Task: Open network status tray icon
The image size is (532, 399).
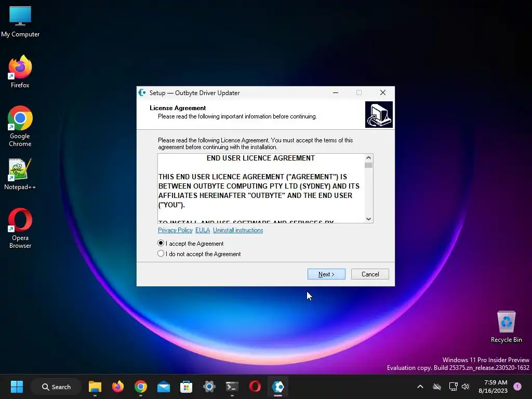Action: [453, 387]
